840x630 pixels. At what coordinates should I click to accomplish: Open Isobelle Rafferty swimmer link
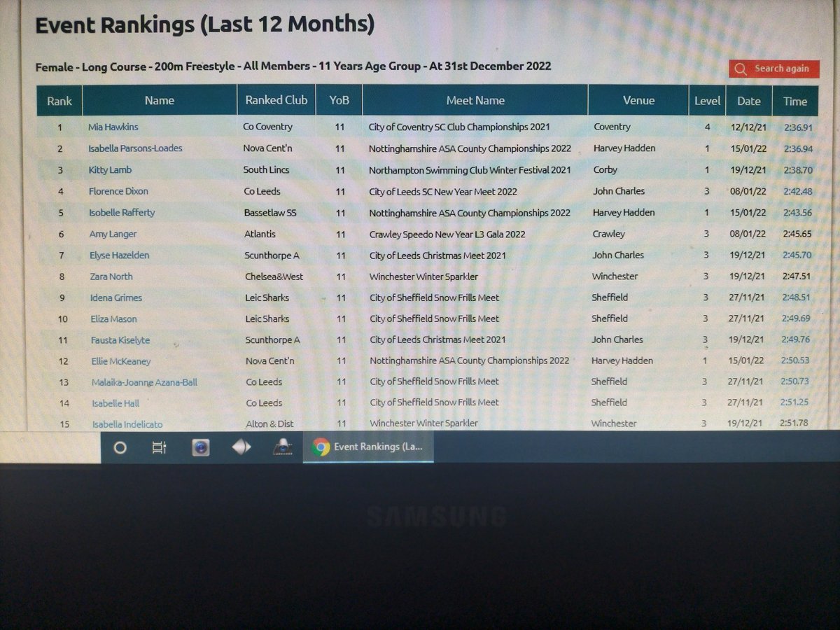click(122, 213)
